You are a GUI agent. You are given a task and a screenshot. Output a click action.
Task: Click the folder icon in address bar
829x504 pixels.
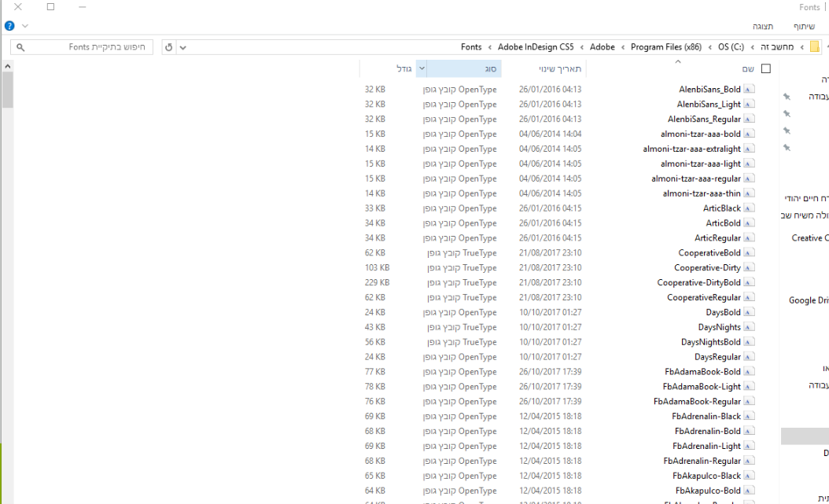point(815,46)
